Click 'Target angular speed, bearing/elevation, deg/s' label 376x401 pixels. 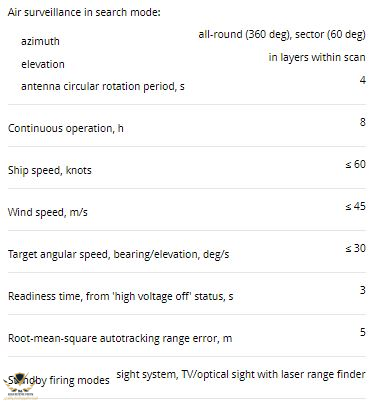pos(118,254)
